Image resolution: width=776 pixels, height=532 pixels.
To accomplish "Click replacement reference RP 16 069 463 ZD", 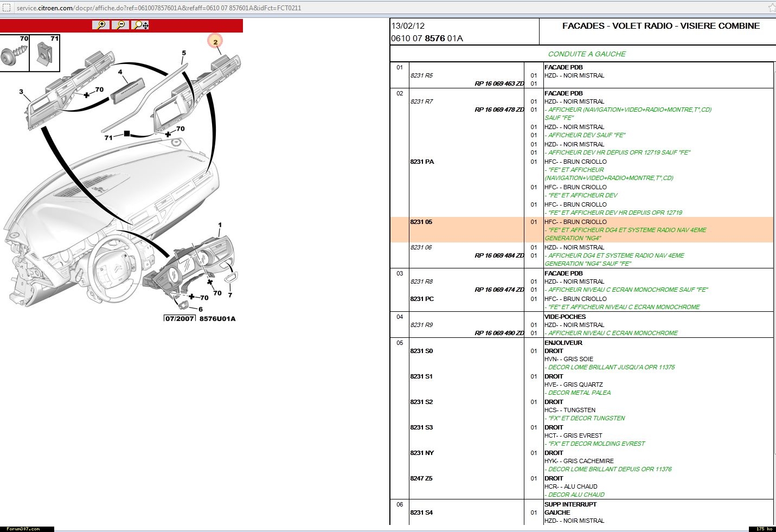I will pyautogui.click(x=499, y=84).
